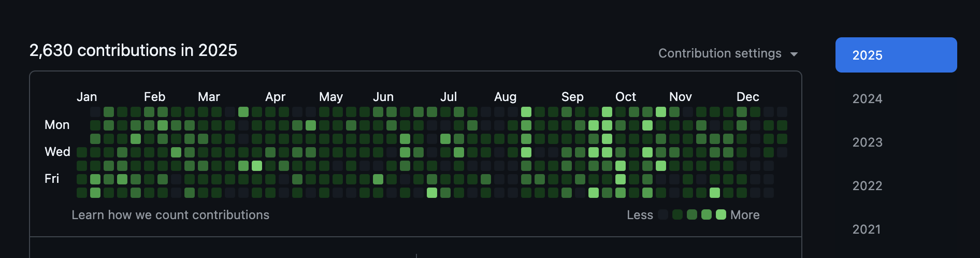Open the Contribution settings dropdown
The image size is (980, 258).
720,53
